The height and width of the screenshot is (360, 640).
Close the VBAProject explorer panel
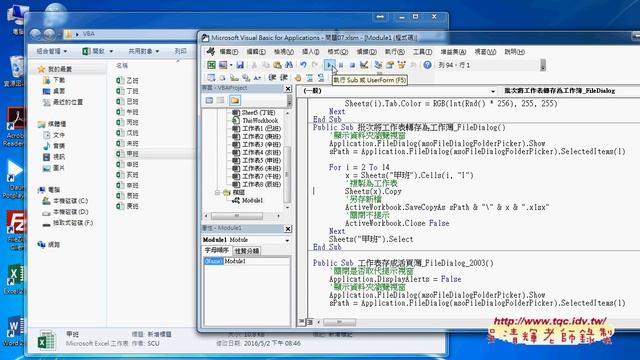(x=288, y=89)
